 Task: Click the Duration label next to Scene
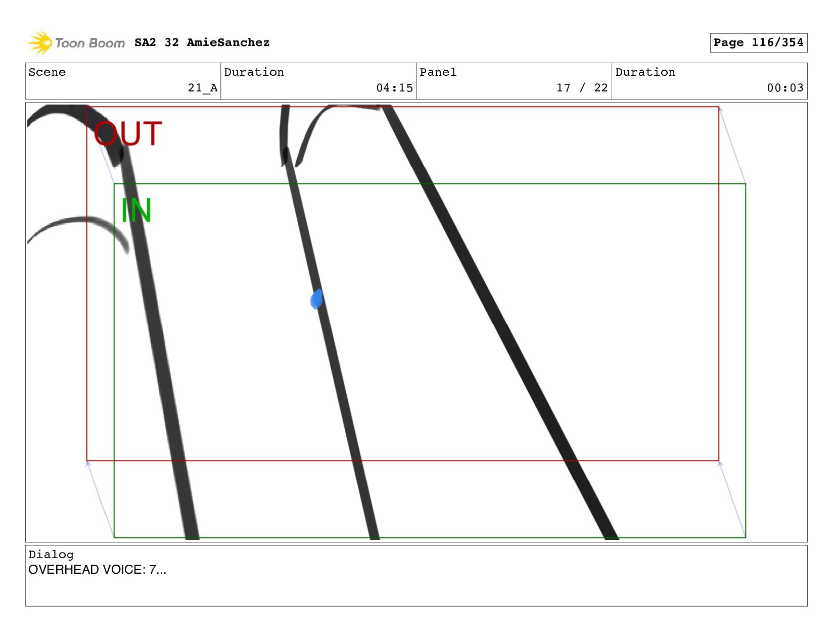tap(254, 72)
